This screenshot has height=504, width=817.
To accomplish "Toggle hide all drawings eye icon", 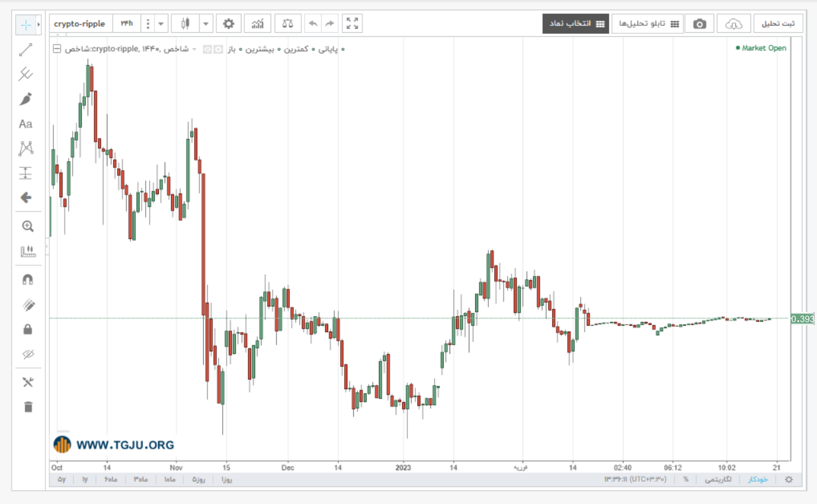I will (x=28, y=354).
